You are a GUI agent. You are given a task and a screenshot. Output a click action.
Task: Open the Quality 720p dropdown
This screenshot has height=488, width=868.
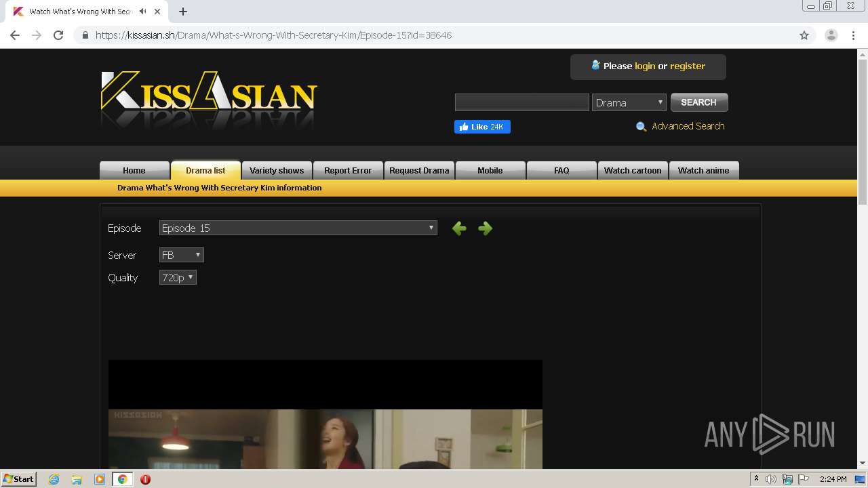coord(178,277)
